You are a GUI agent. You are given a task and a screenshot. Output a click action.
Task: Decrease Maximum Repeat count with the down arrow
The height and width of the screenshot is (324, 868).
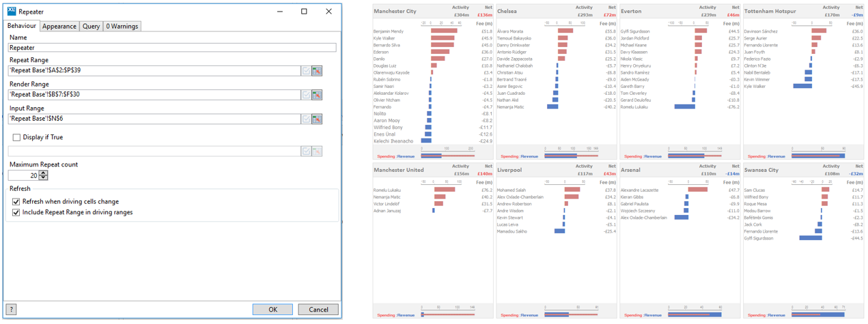[44, 178]
